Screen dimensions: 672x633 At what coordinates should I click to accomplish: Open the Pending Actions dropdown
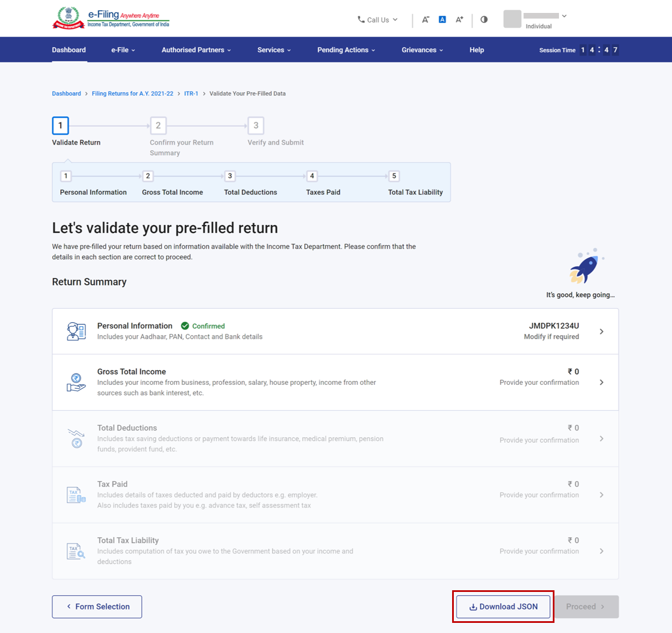(x=346, y=50)
